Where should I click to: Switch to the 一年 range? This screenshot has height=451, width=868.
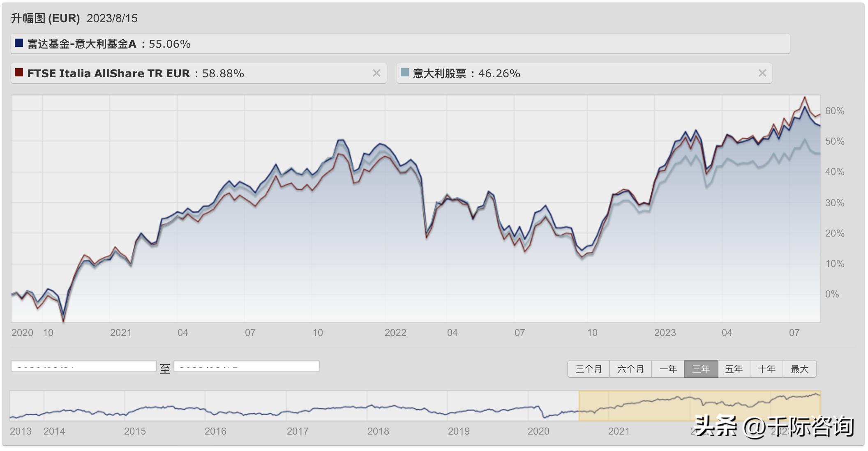pos(668,369)
